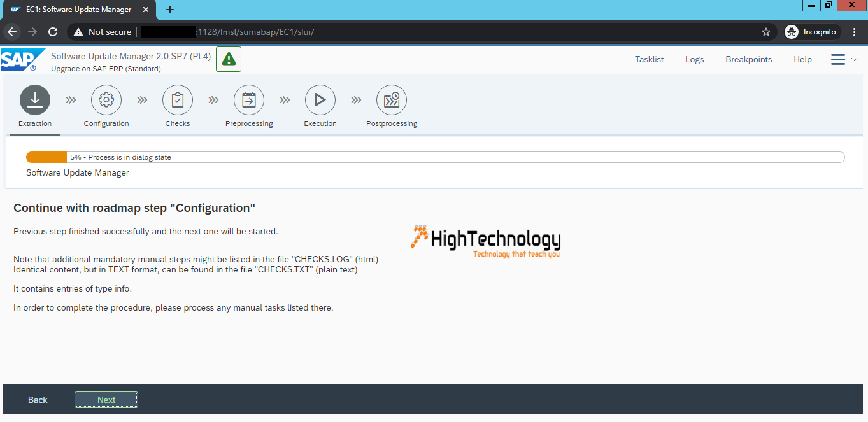Click the "Previous step finished successfully" message
The image size is (868, 422).
(x=145, y=231)
